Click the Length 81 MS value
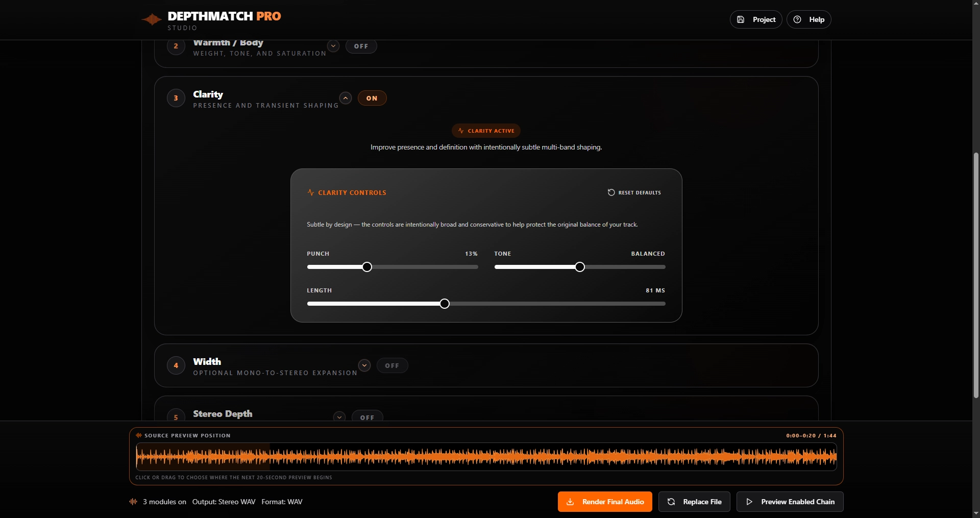 [x=655, y=290]
